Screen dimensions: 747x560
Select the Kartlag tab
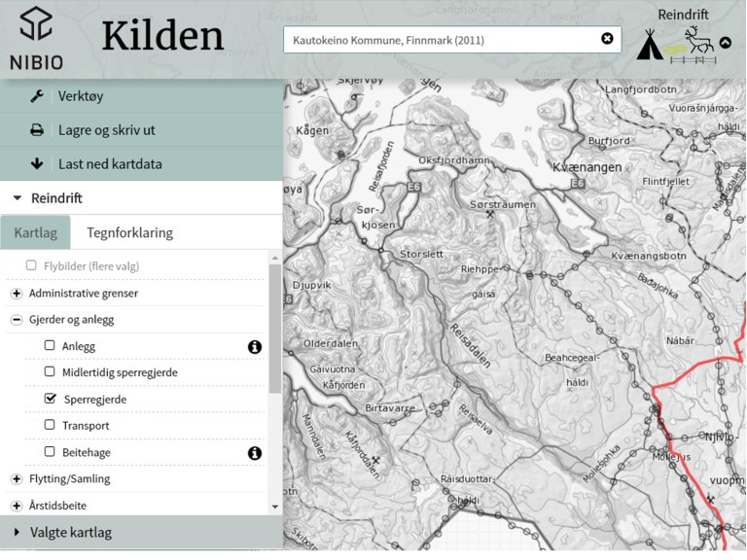(x=36, y=233)
